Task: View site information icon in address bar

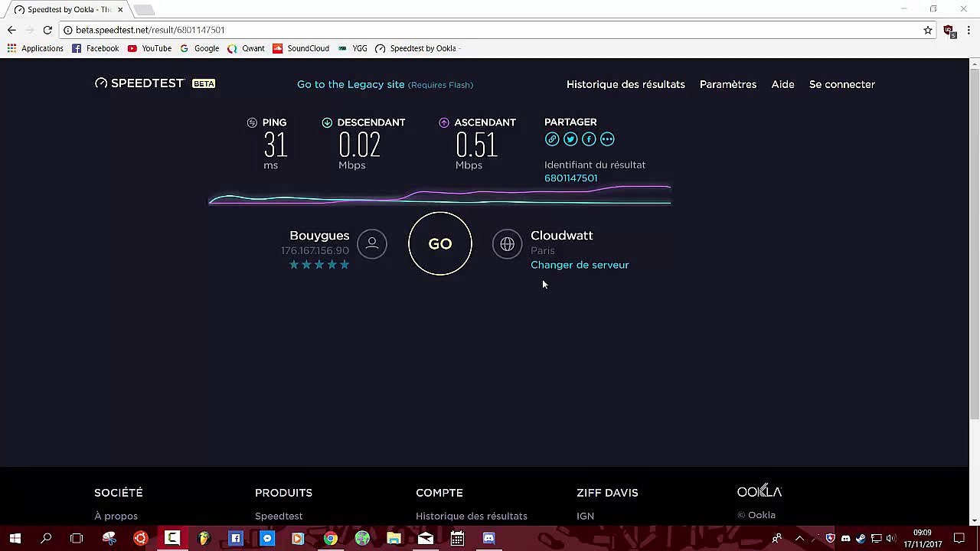Action: click(67, 30)
